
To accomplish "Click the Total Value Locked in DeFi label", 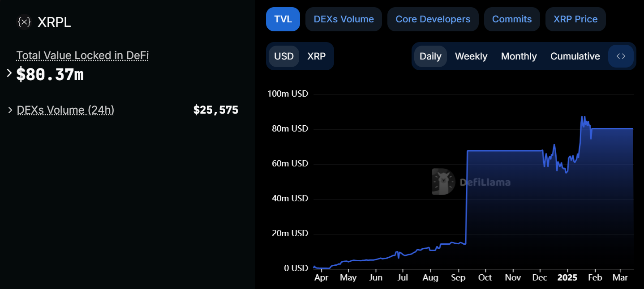I will 82,55.
